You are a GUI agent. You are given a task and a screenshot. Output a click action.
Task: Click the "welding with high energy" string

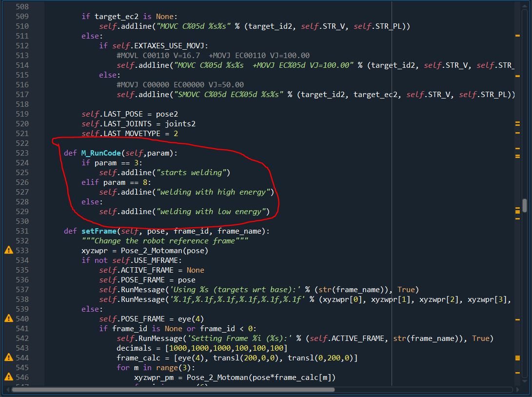click(x=212, y=192)
